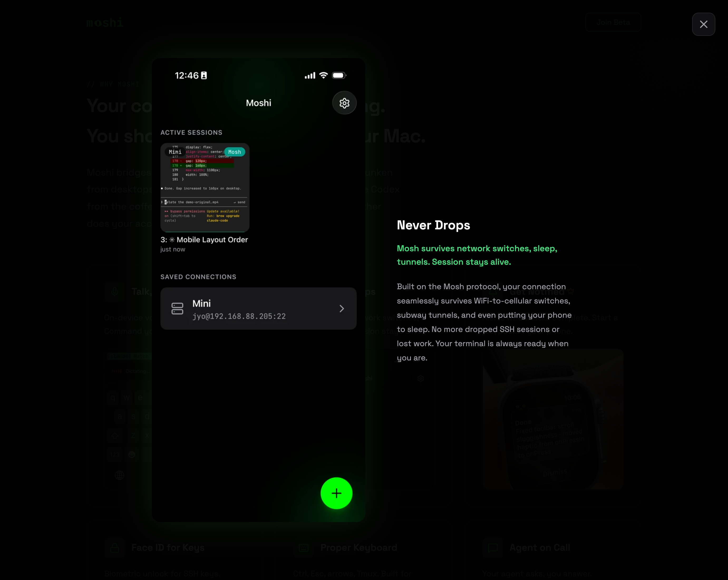
Task: Click the Join Beta button
Action: pos(613,22)
